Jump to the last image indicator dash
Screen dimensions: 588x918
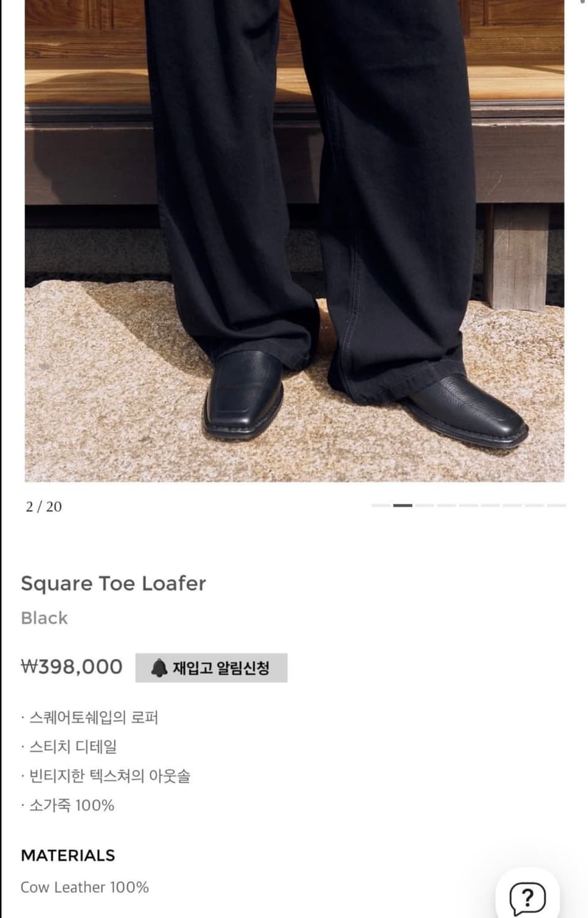tap(556, 506)
